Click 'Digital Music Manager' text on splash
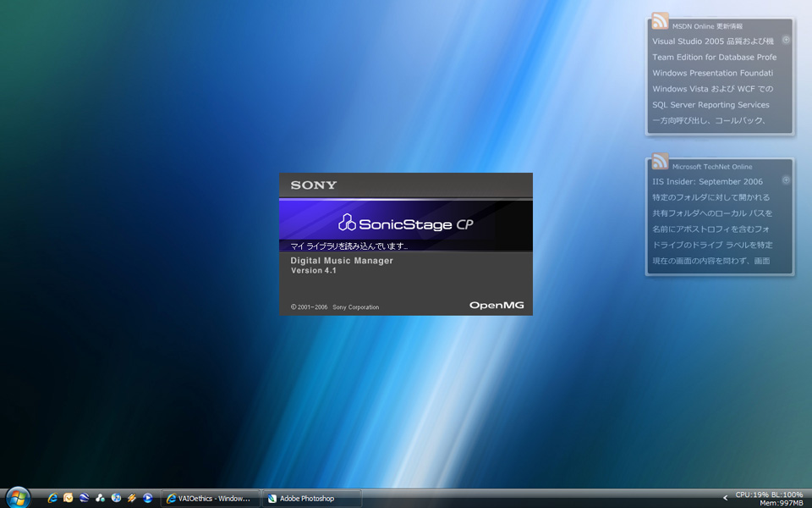The width and height of the screenshot is (812, 508). [x=342, y=261]
